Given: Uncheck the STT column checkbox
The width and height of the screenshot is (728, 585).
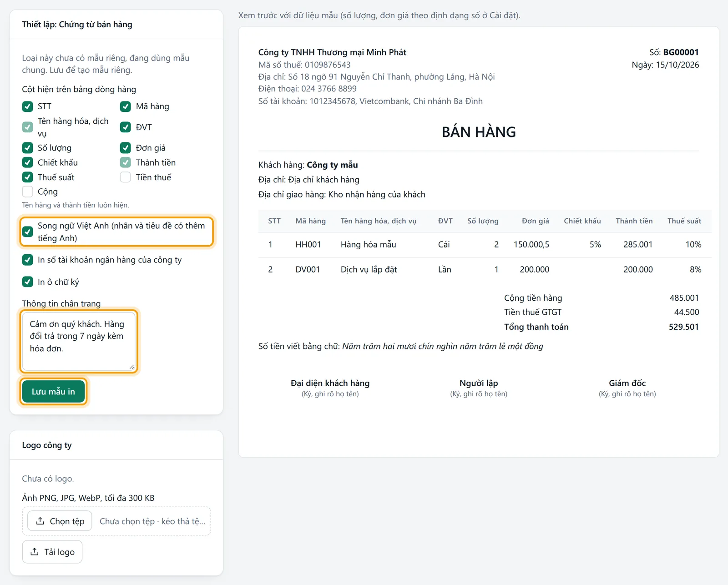Looking at the screenshot, I should point(28,106).
